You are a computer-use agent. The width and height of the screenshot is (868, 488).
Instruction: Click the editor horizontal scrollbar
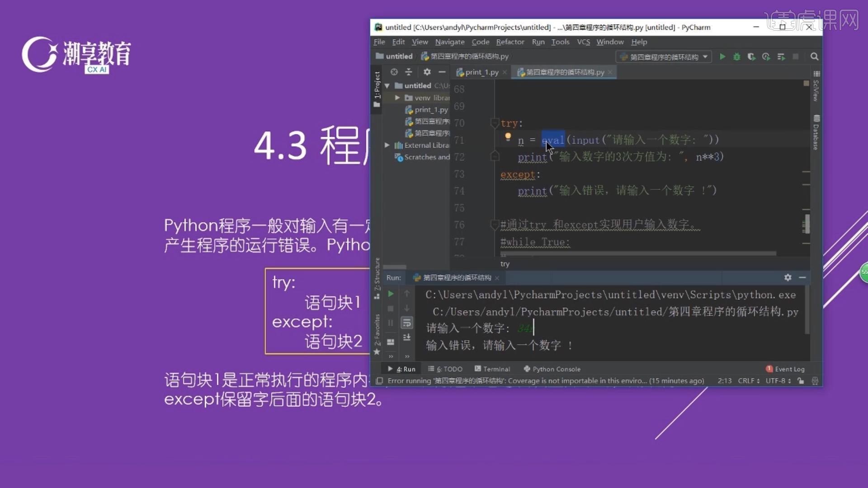pos(637,254)
